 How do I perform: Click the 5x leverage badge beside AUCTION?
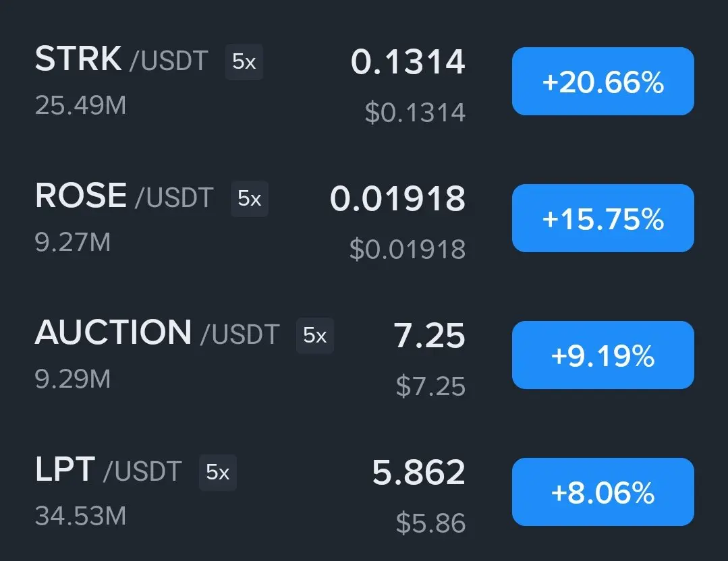(315, 336)
